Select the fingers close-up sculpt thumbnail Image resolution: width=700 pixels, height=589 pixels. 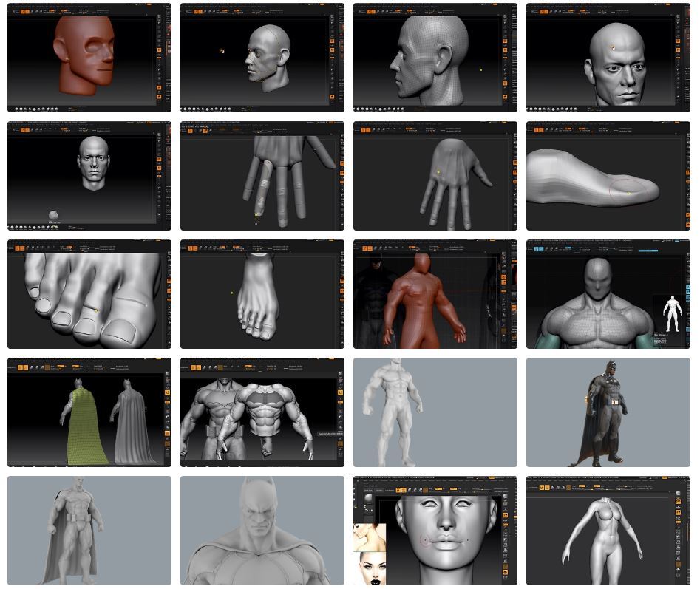coord(262,176)
